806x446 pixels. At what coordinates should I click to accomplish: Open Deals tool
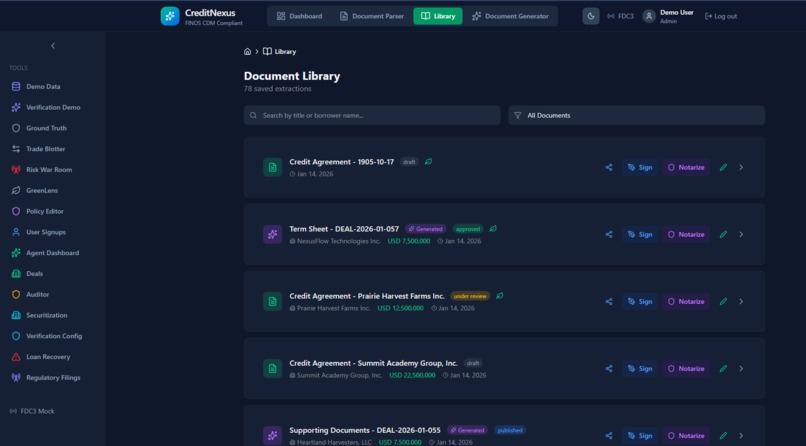(34, 274)
